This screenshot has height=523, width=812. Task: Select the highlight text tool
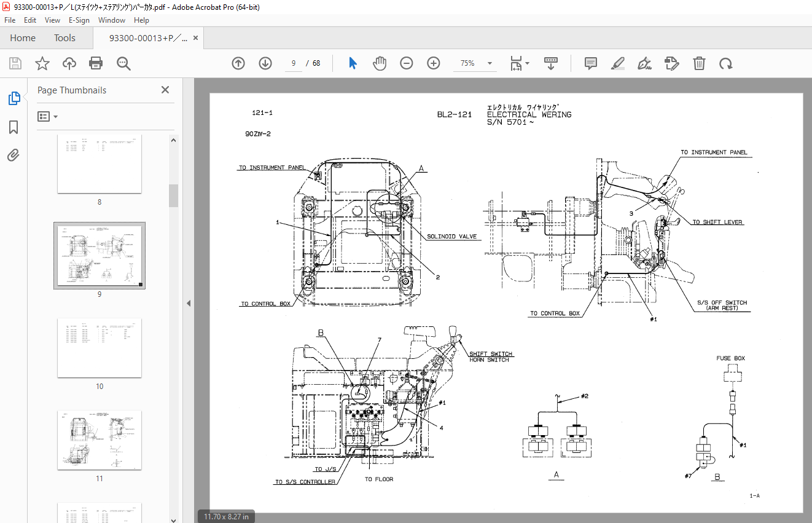618,63
